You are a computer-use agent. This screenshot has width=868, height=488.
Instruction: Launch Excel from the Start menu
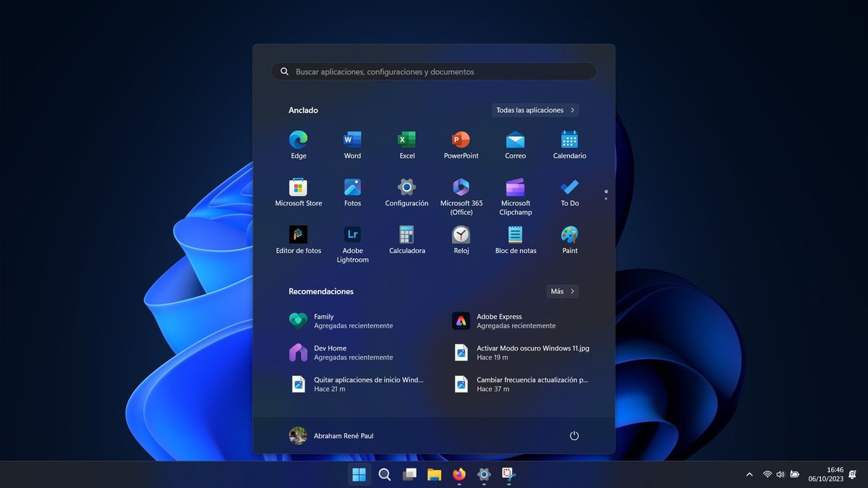coord(407,143)
